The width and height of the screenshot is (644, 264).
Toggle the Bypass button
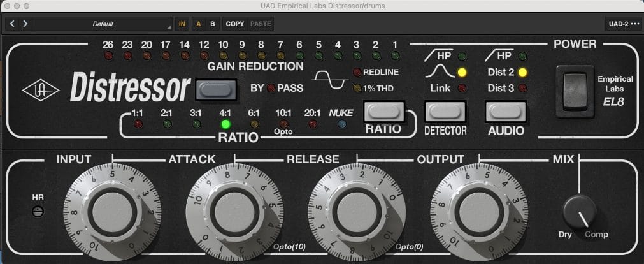point(216,89)
